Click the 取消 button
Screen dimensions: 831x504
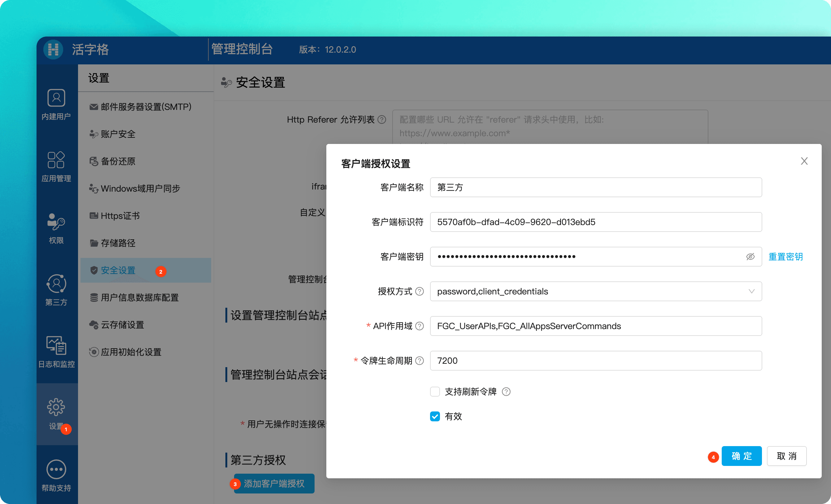tap(786, 456)
